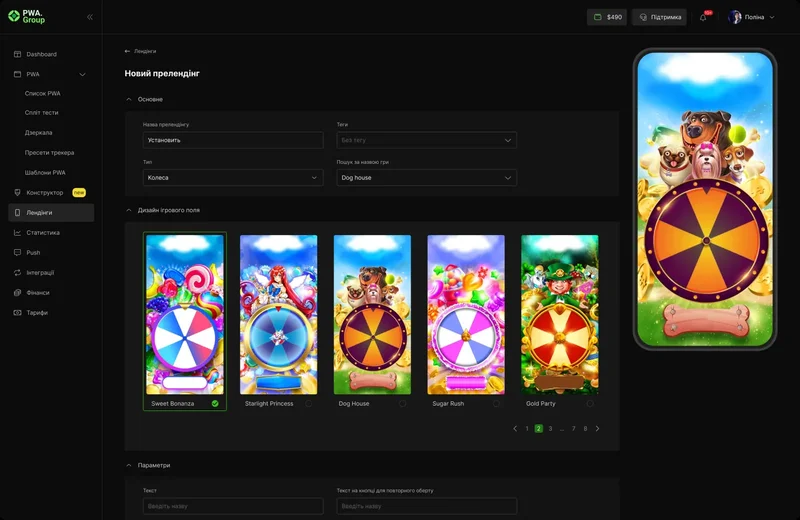This screenshot has height=520, width=800.
Task: Click the $490 balance button
Action: [x=607, y=17]
